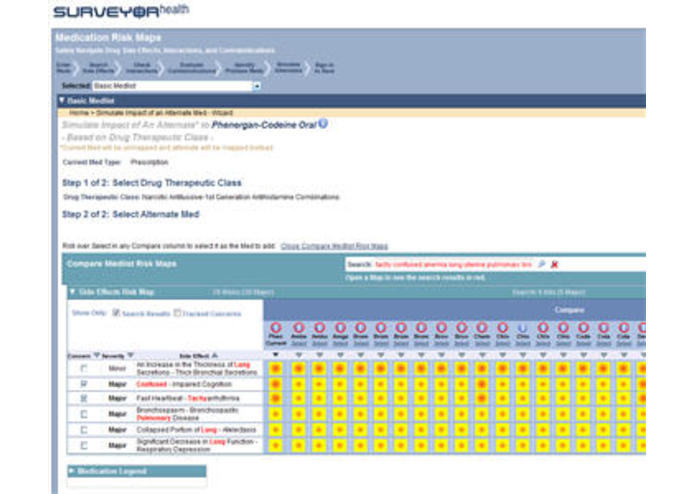
Task: Click the Concern column filter funnel
Action: (96, 355)
